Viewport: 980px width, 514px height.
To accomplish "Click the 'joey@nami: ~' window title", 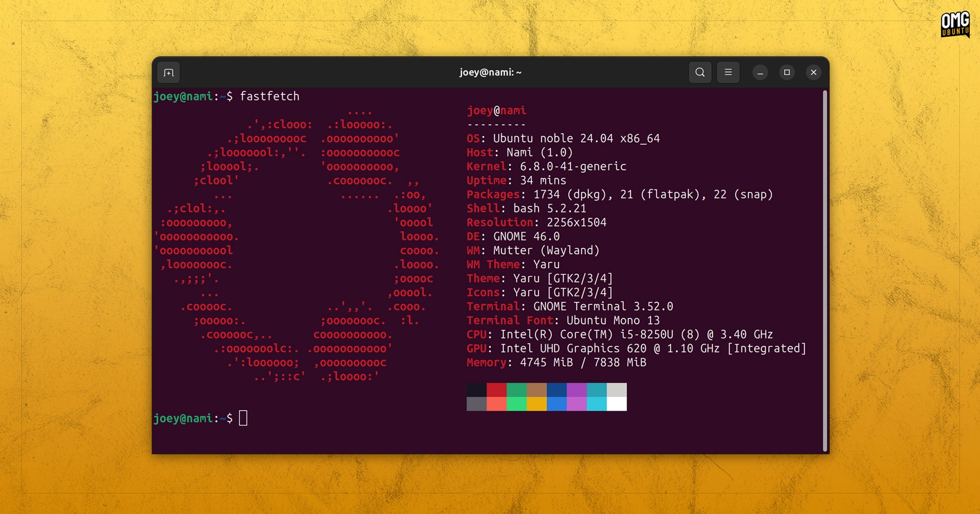I will 490,72.
